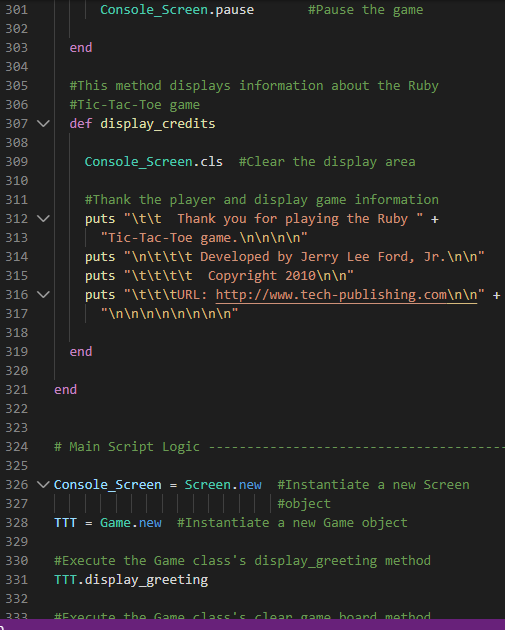Click 'Game.new' on line 328

[x=131, y=523]
